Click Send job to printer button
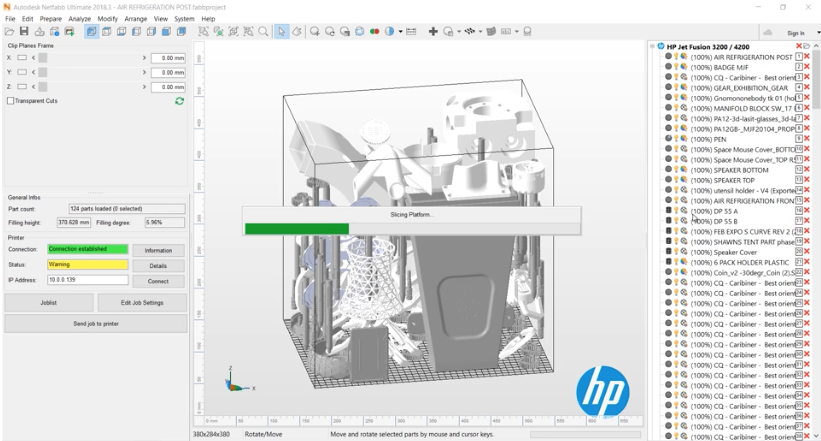This screenshot has width=821, height=441. pos(96,324)
